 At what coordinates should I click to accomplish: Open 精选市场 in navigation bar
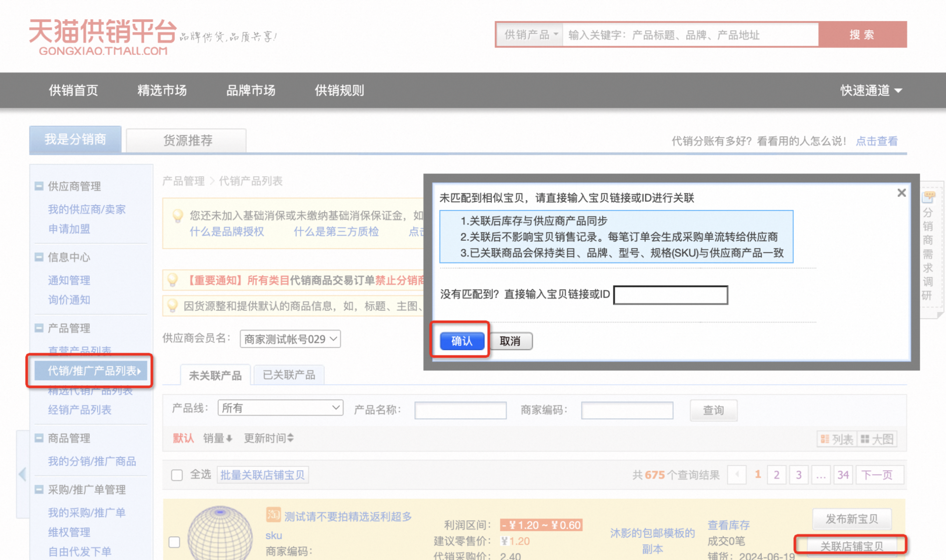[162, 90]
